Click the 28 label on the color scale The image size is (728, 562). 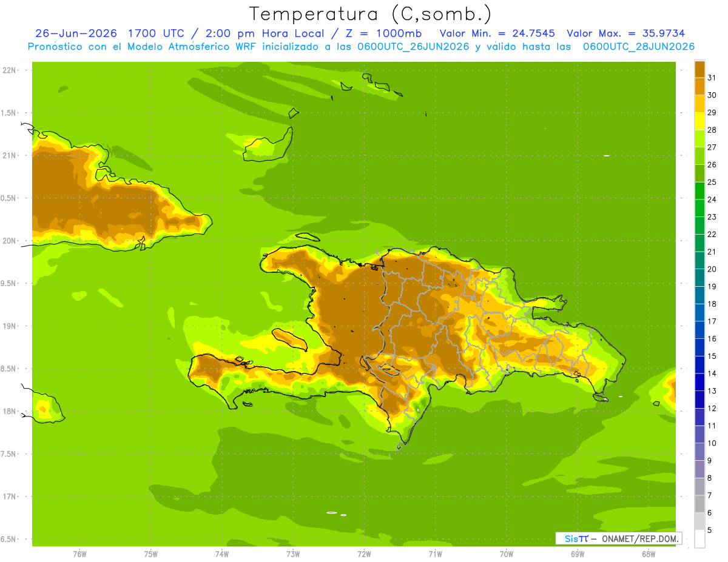(x=712, y=130)
